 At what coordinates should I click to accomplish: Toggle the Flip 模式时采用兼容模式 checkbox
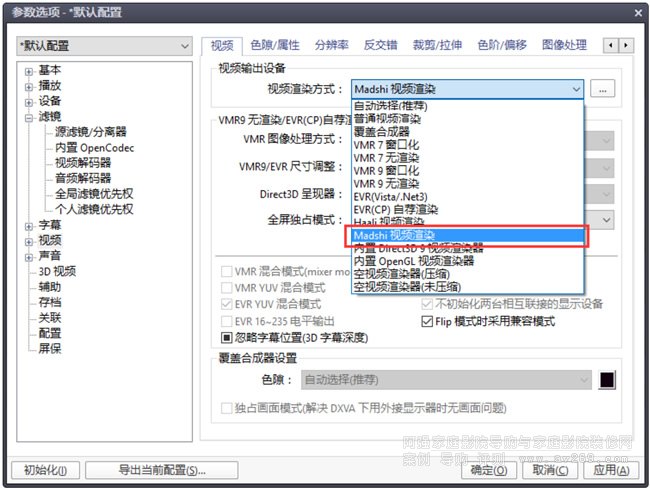tap(428, 321)
